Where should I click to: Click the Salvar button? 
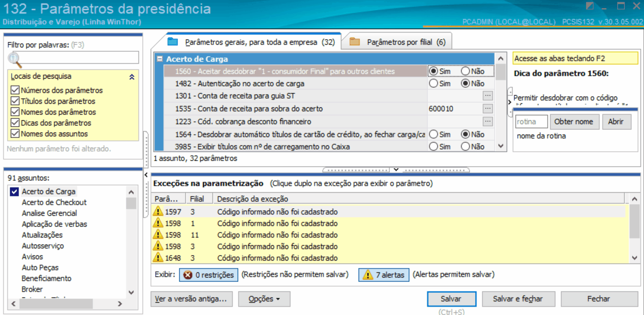coord(451,299)
